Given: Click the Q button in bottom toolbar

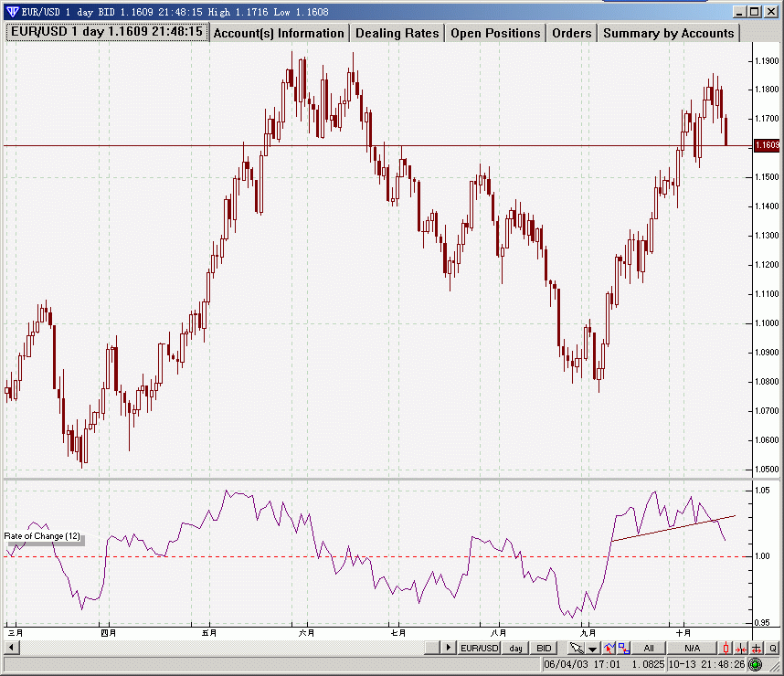Looking at the screenshot, I should tap(772, 648).
